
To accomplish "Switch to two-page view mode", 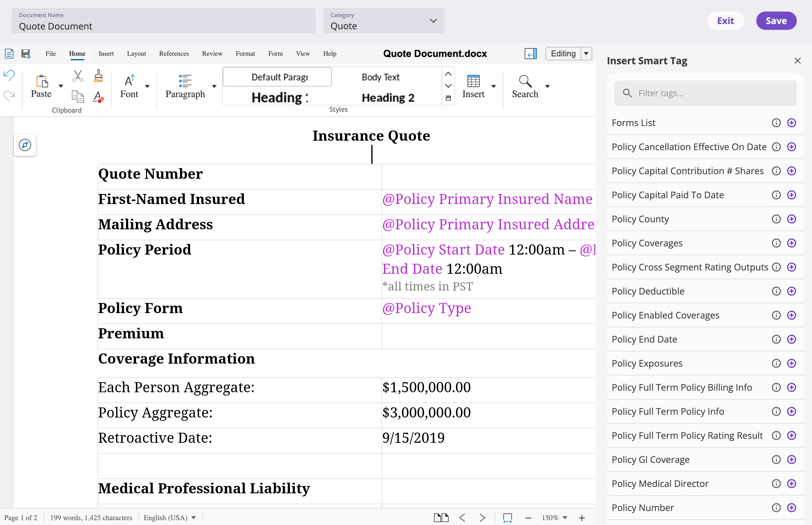I will point(441,517).
